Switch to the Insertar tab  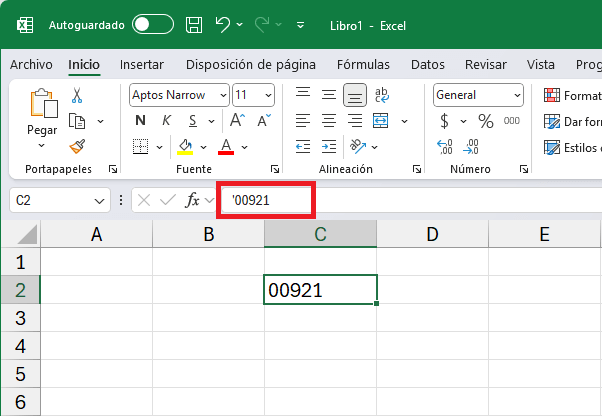[x=142, y=64]
